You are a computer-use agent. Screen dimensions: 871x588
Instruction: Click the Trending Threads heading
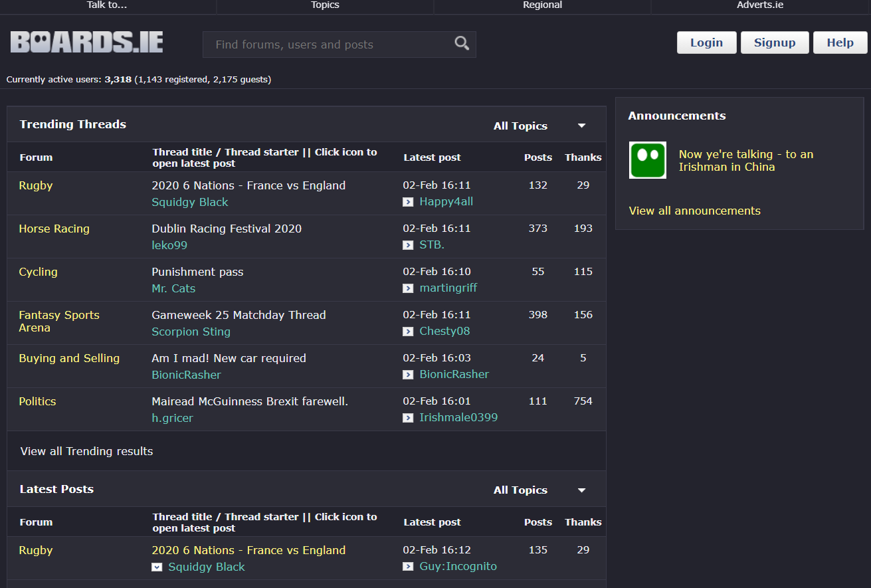coord(73,124)
